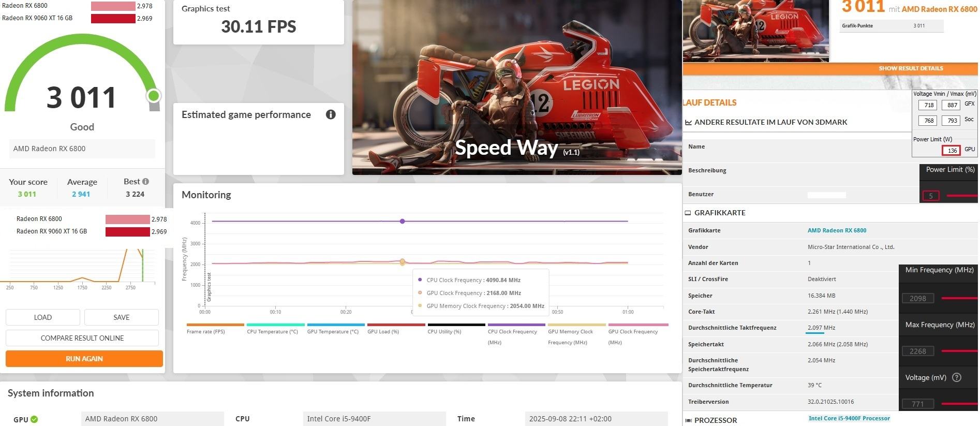Click the 3 011 main score

(x=81, y=97)
